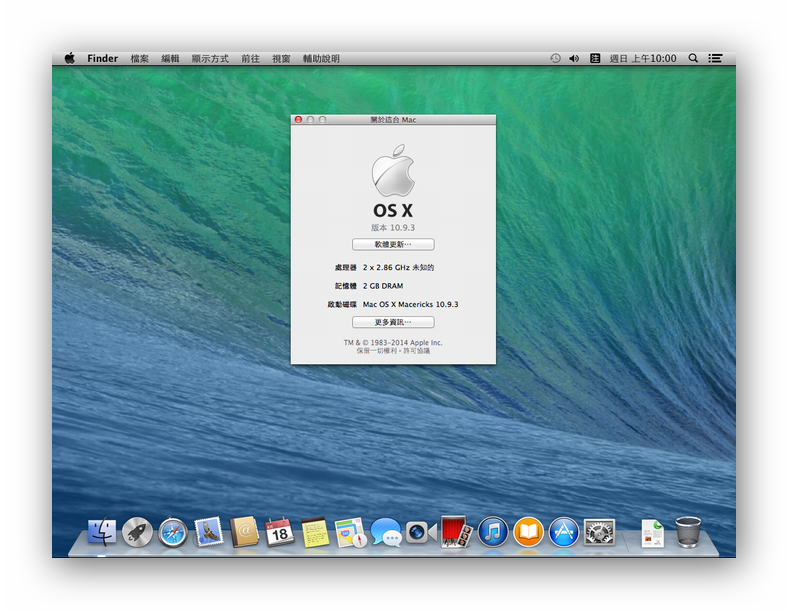
Task: Click version text 版本 10.9.3
Action: tap(393, 228)
